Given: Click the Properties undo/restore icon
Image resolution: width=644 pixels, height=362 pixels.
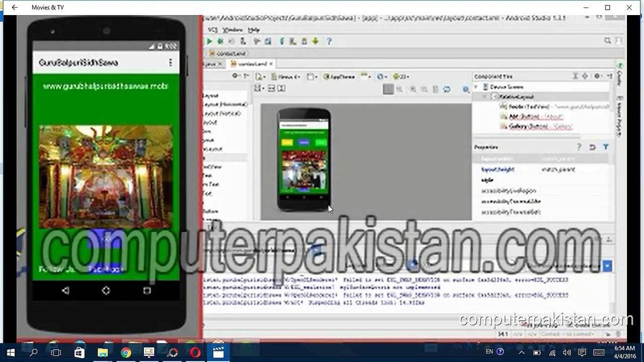Looking at the screenshot, I should pos(592,147).
